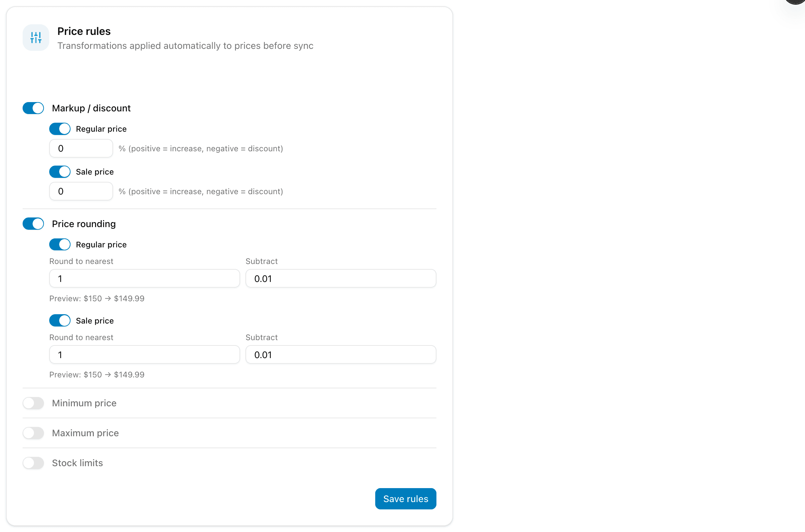
Task: Toggle Sale price under Markup / discount
Action: point(60,172)
